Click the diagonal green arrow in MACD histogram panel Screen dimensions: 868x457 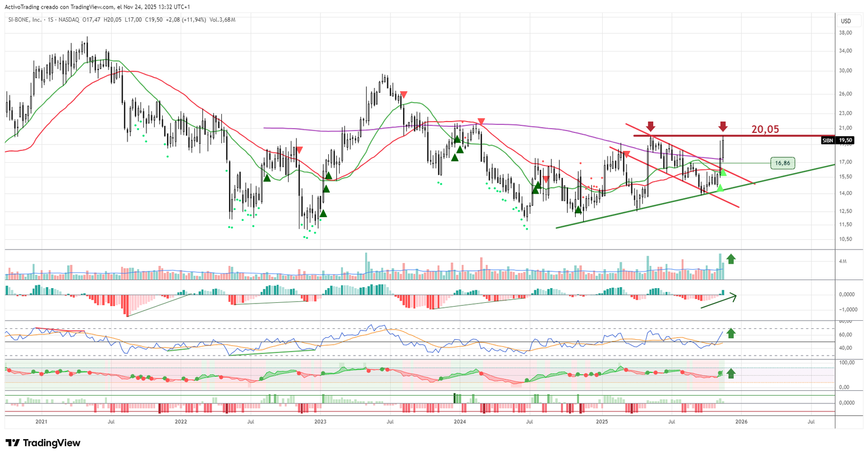point(719,301)
